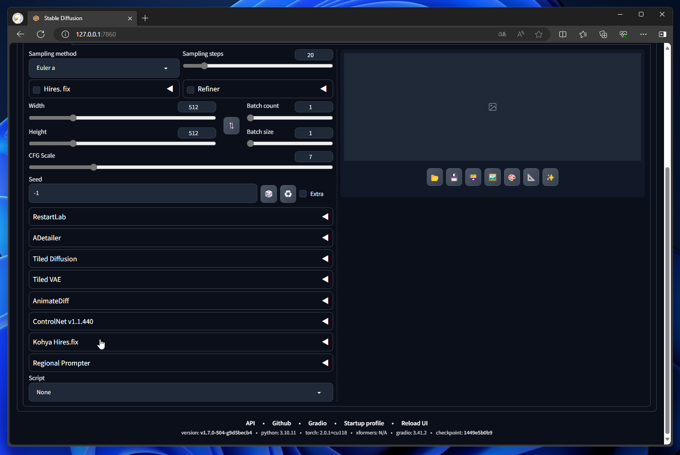This screenshot has height=455, width=680.
Task: Click the Reload UI link
Action: 414,423
